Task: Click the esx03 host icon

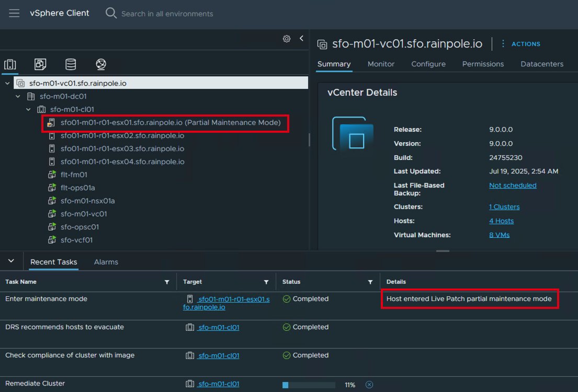Action: pyautogui.click(x=52, y=149)
